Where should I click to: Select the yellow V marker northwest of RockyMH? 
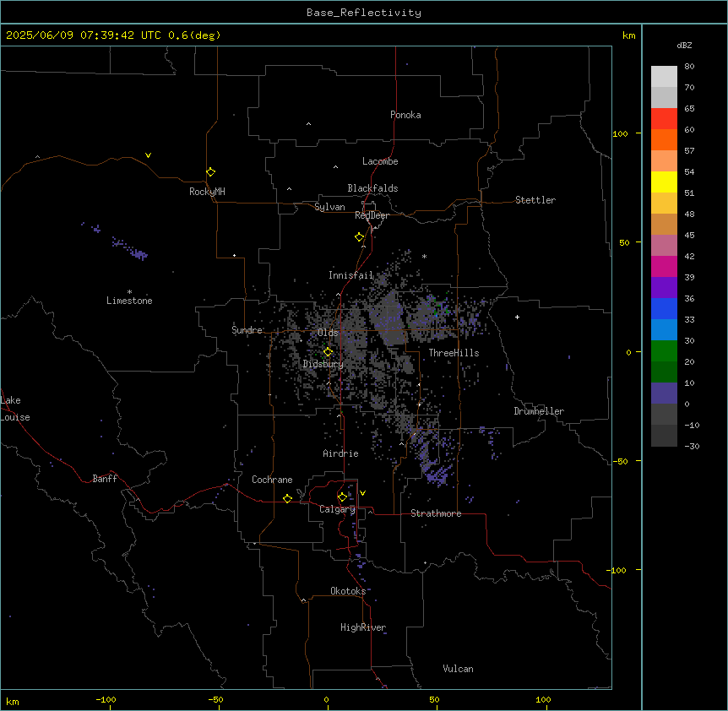[148, 155]
